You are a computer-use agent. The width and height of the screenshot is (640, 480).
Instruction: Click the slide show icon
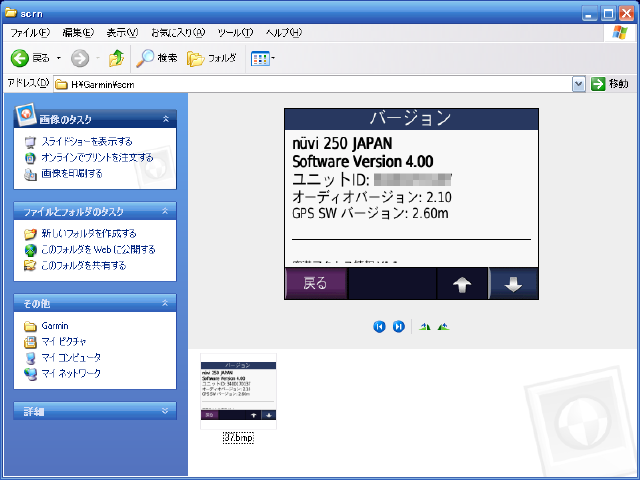(30, 142)
